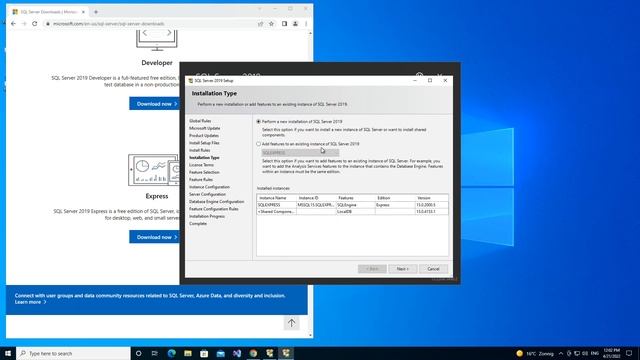Screen dimensions: 640x360
Task: Open Visual Studio from taskbar
Action: pos(237,353)
